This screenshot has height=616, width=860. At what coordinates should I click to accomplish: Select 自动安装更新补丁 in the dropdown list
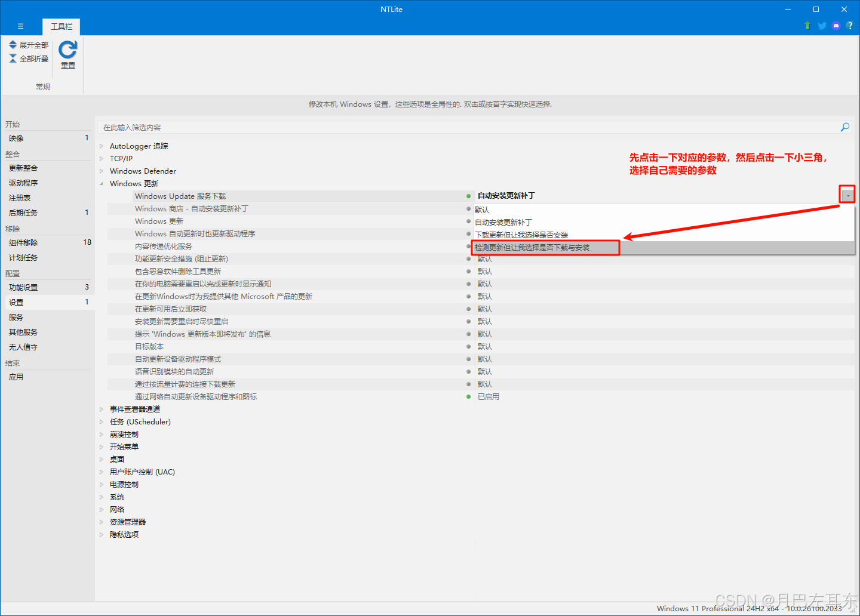click(663, 222)
